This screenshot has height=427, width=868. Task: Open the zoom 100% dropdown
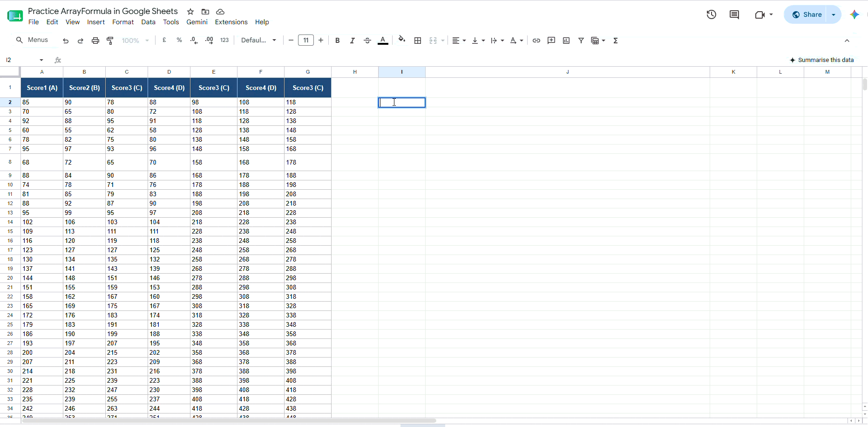[x=135, y=41]
